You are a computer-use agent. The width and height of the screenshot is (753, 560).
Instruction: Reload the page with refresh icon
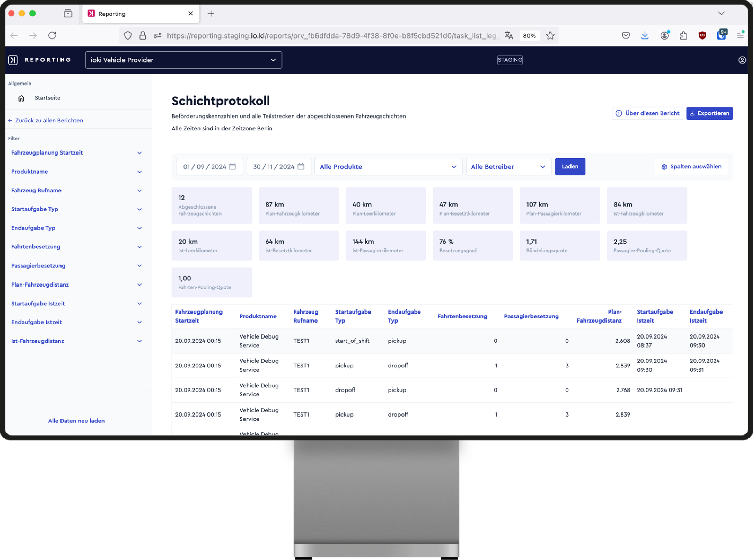tap(52, 35)
